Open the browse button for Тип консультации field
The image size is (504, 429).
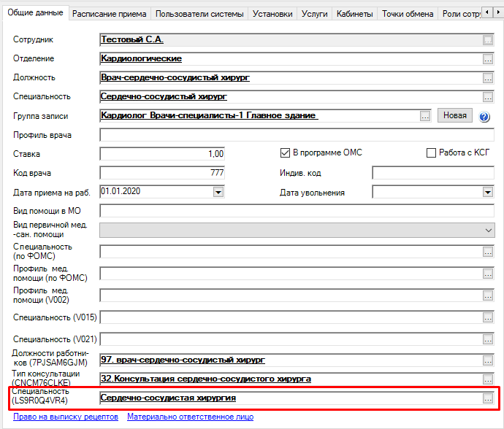(488, 379)
